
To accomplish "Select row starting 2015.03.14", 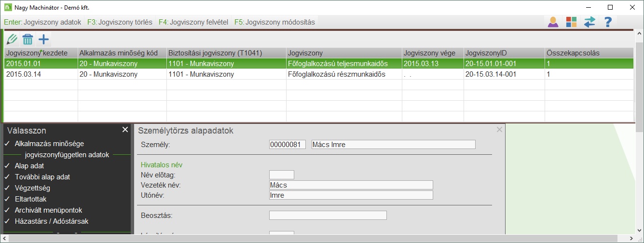I will point(319,74).
